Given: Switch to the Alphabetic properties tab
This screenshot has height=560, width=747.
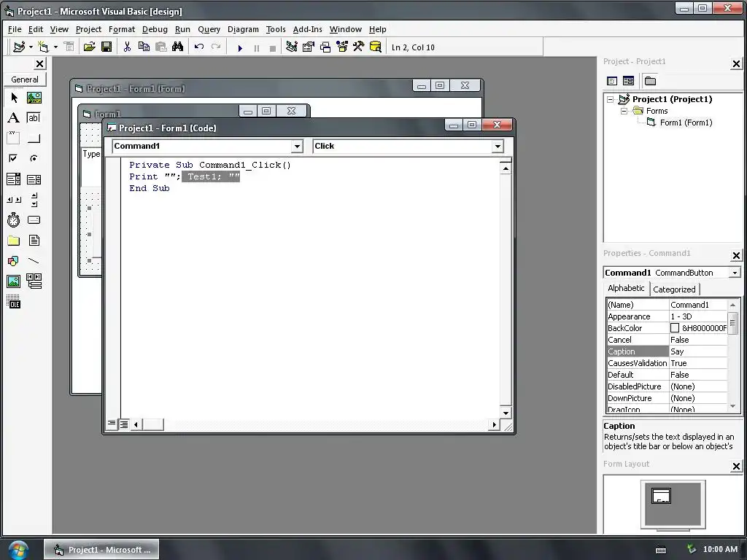Looking at the screenshot, I should 626,288.
